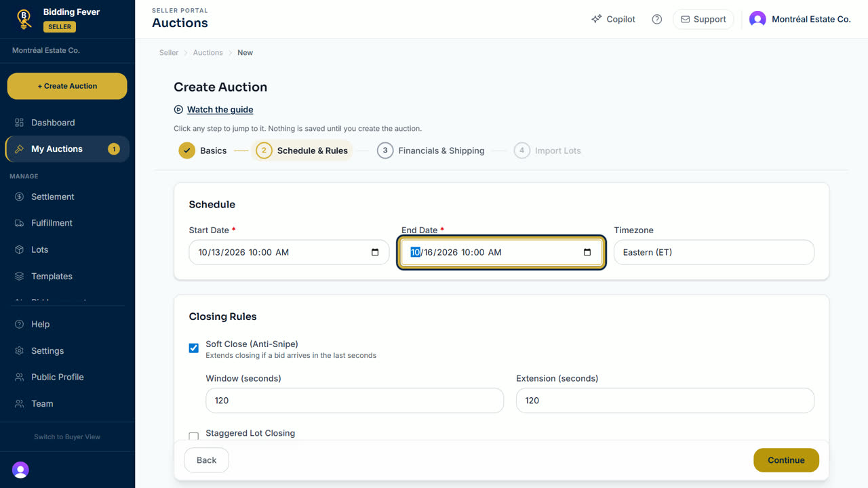868x488 pixels.
Task: Focus the Extension (seconds) input field
Action: click(x=665, y=401)
